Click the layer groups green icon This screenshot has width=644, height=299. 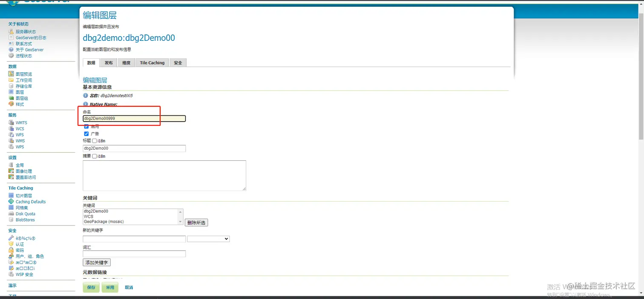click(x=11, y=98)
